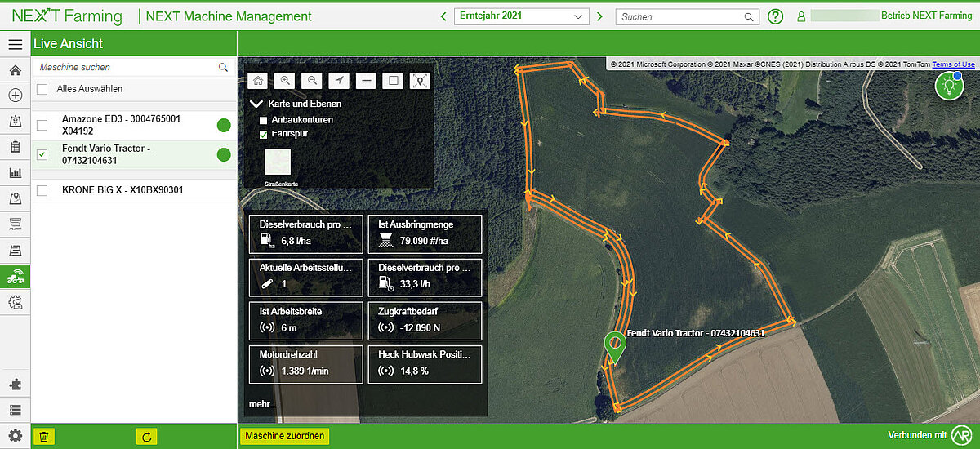Click the yellow refresh button
The width and height of the screenshot is (980, 449).
pyautogui.click(x=146, y=437)
